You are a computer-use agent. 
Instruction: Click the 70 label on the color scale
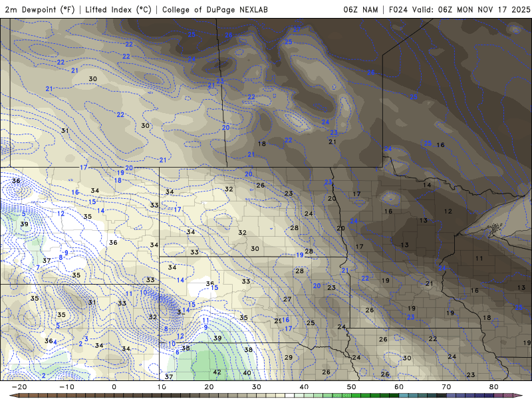(x=446, y=387)
